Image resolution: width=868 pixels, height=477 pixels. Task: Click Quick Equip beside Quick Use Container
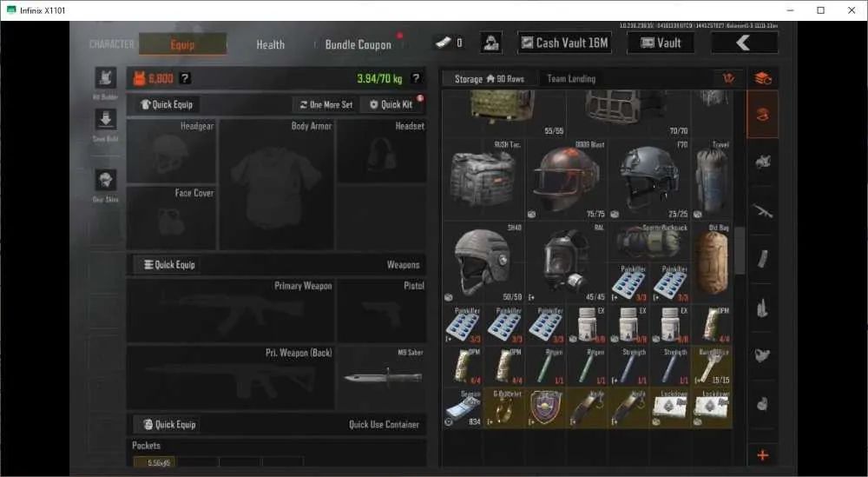(x=169, y=424)
